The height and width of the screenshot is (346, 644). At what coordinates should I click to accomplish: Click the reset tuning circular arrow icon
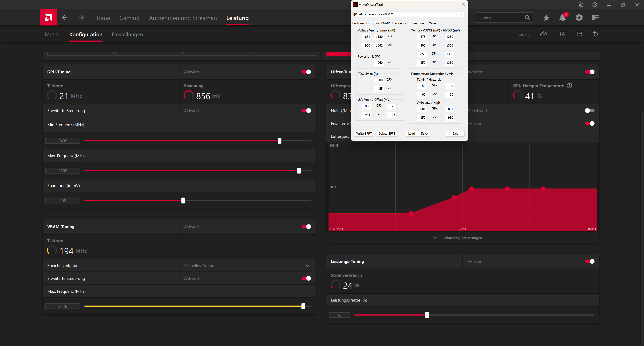click(596, 34)
